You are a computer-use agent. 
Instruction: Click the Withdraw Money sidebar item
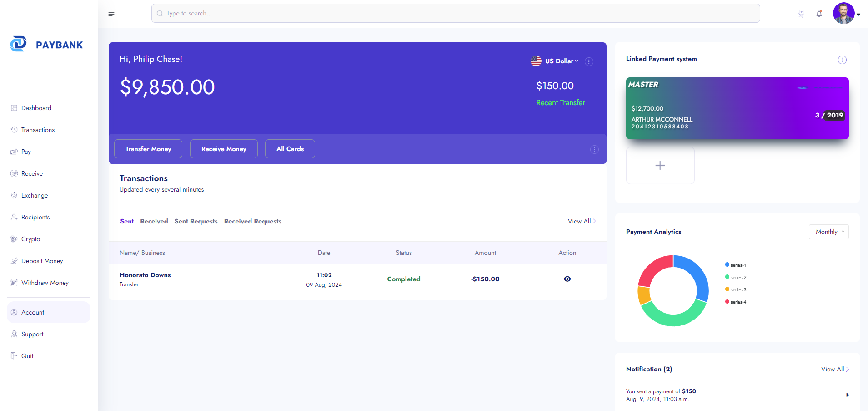coord(45,283)
